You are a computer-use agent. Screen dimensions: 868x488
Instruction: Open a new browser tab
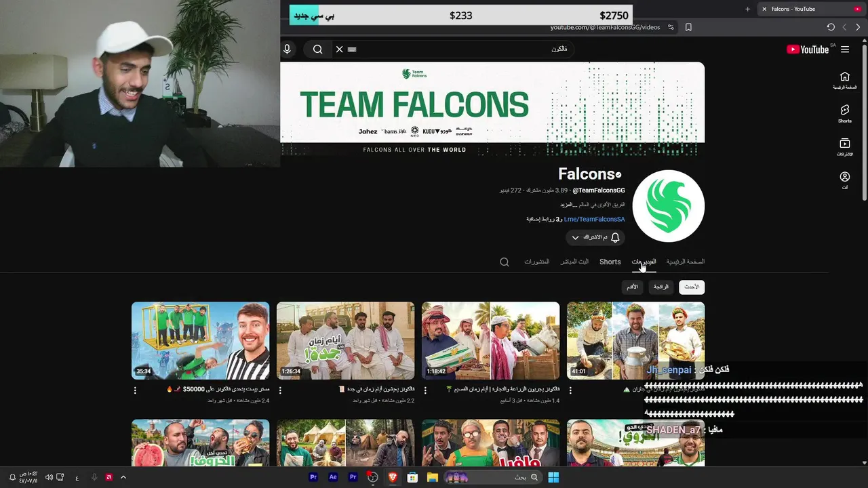click(747, 9)
